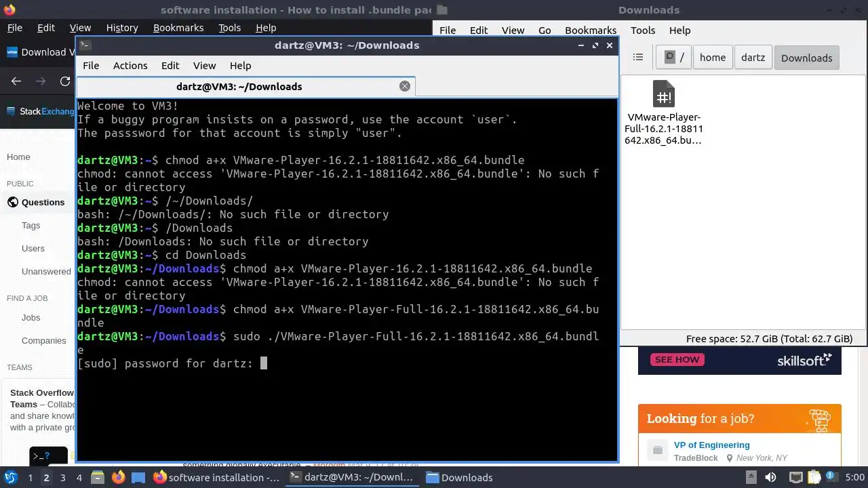Launch Firefox from taskbar quick-launch icon
This screenshot has height=488, width=868.
coord(118,477)
